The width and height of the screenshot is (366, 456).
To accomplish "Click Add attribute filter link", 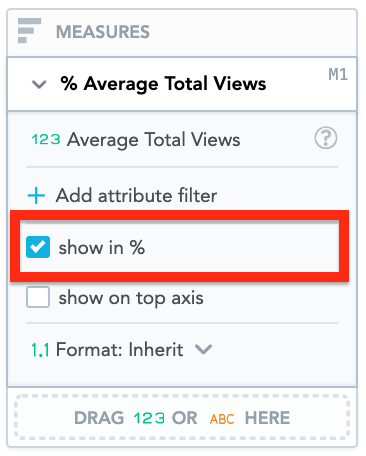I will click(x=136, y=195).
